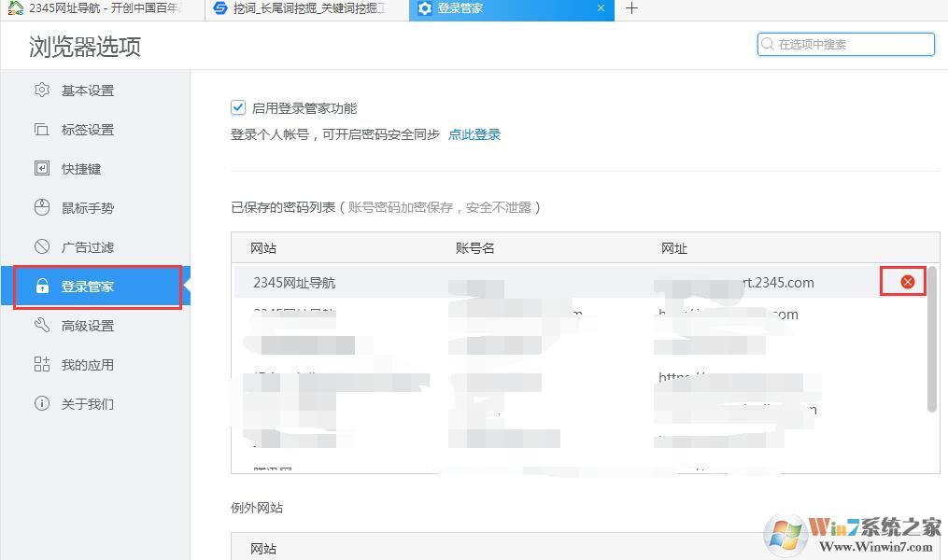Click the search magnifier icon
948x560 pixels.
click(767, 44)
